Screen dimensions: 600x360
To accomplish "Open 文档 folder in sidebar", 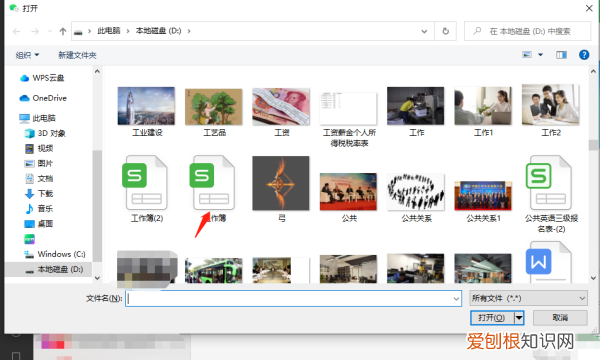I will tap(39, 179).
